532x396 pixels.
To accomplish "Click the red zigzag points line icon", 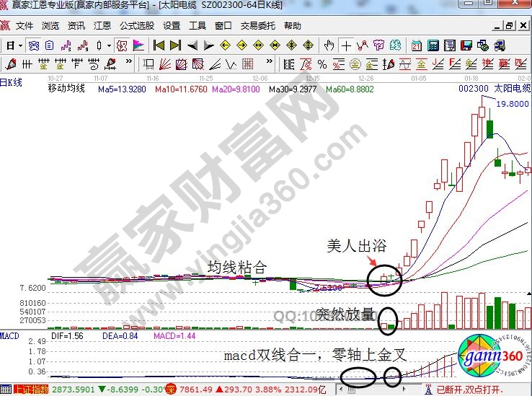I will [x=363, y=45].
